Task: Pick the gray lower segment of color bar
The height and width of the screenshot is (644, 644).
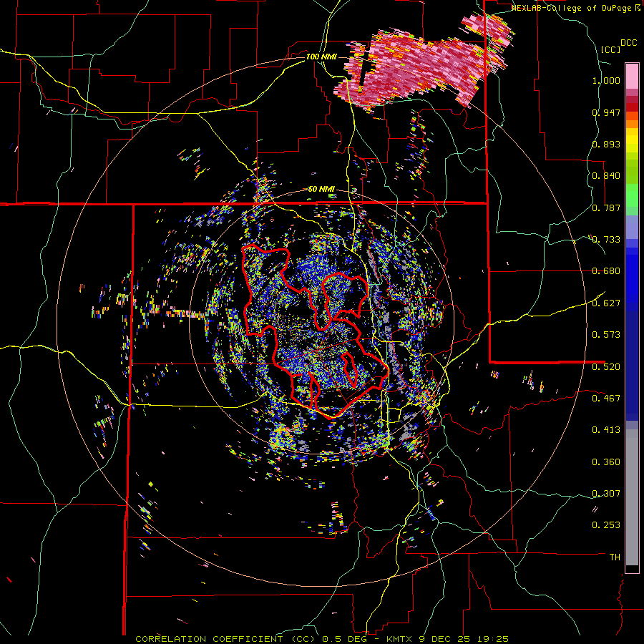Action: (x=632, y=497)
